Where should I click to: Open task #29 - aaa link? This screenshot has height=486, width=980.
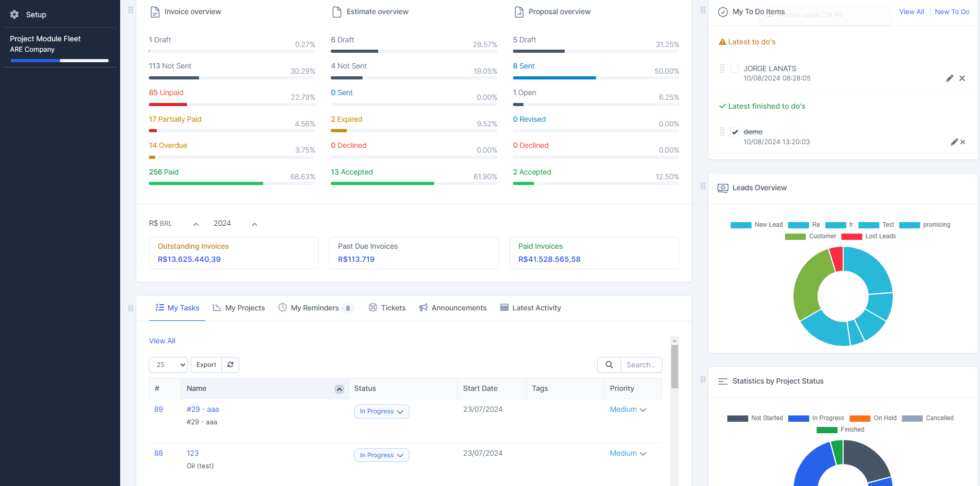203,410
